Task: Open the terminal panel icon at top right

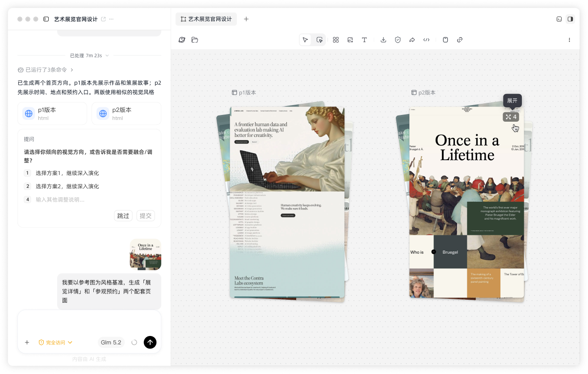Action: point(559,19)
